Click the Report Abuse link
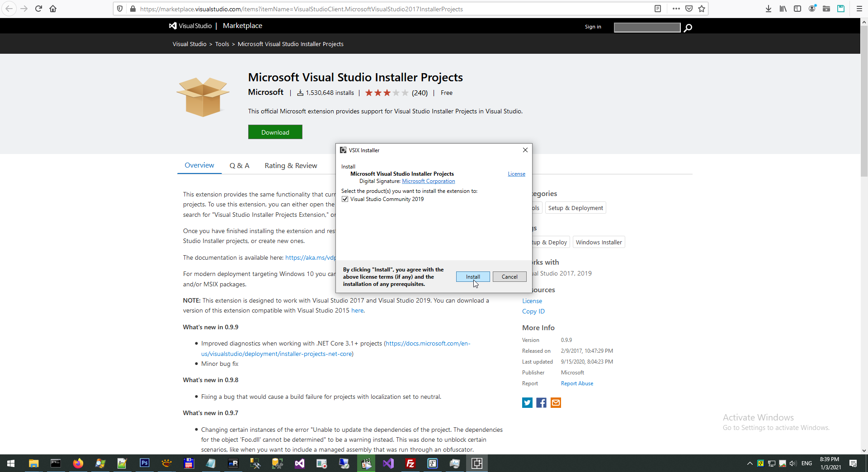 click(577, 383)
